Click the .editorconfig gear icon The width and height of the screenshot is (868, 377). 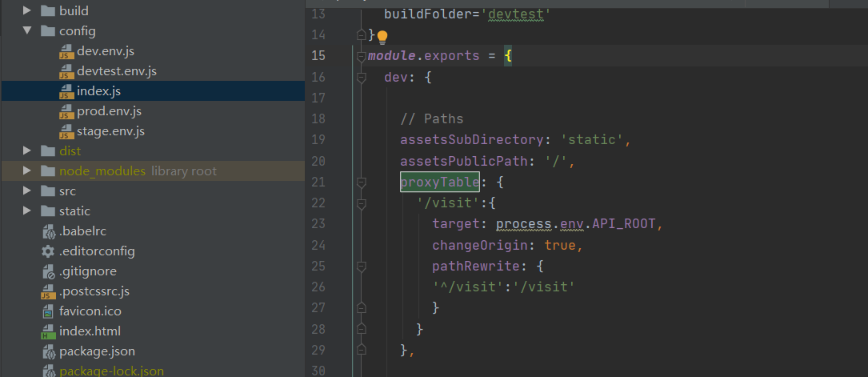[48, 251]
